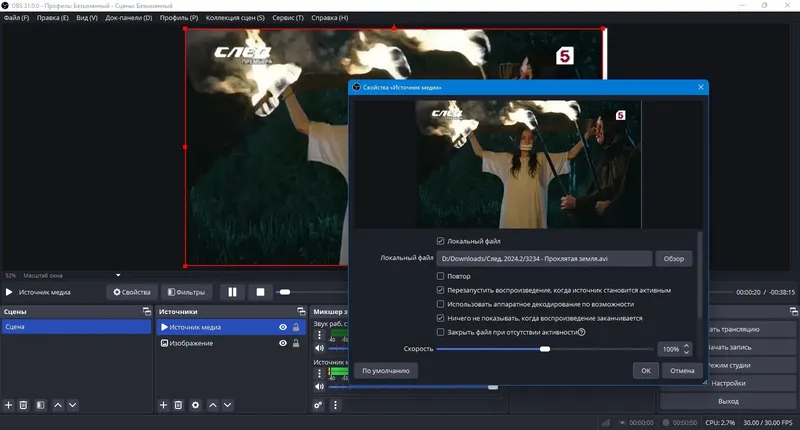Close the media source properties dialog
The image size is (800, 430).
701,87
